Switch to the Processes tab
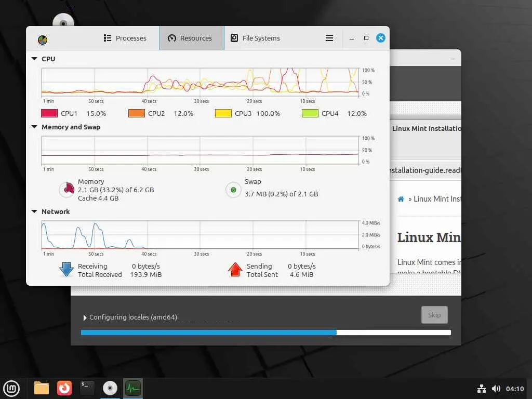Viewport: 532px width, 399px height. pos(125,38)
